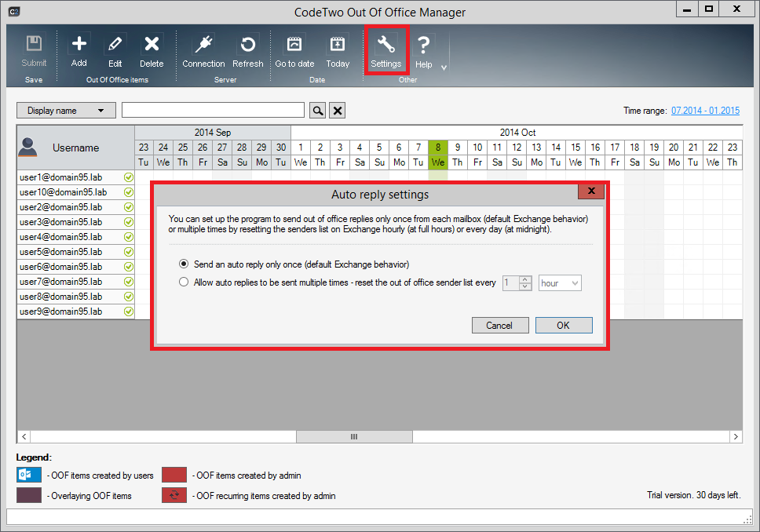Select user5@domain95.lab in the user list
The width and height of the screenshot is (760, 532).
tap(60, 252)
